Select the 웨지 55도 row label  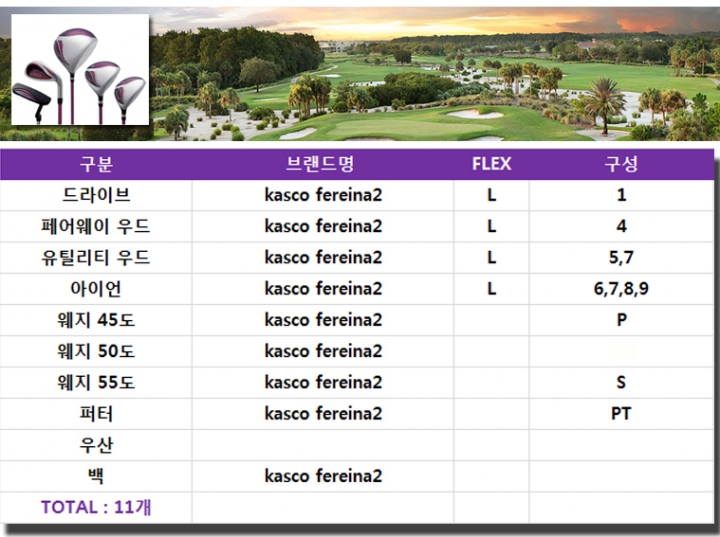point(96,383)
